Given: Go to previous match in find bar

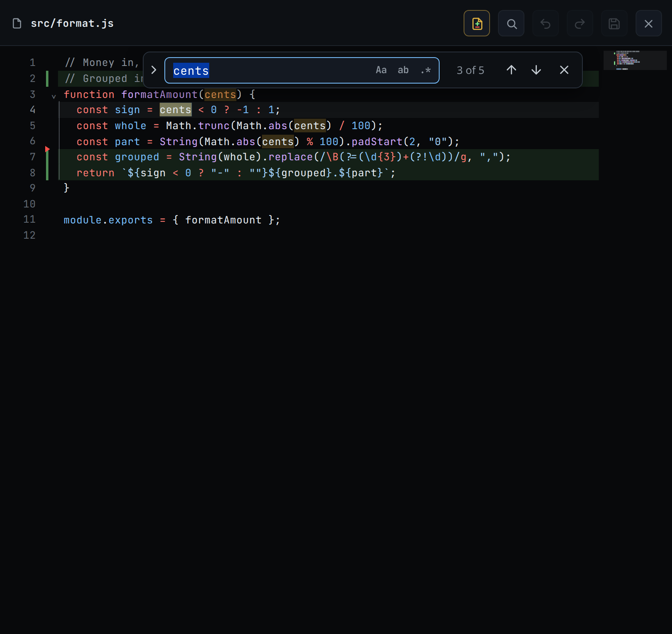Looking at the screenshot, I should (511, 70).
